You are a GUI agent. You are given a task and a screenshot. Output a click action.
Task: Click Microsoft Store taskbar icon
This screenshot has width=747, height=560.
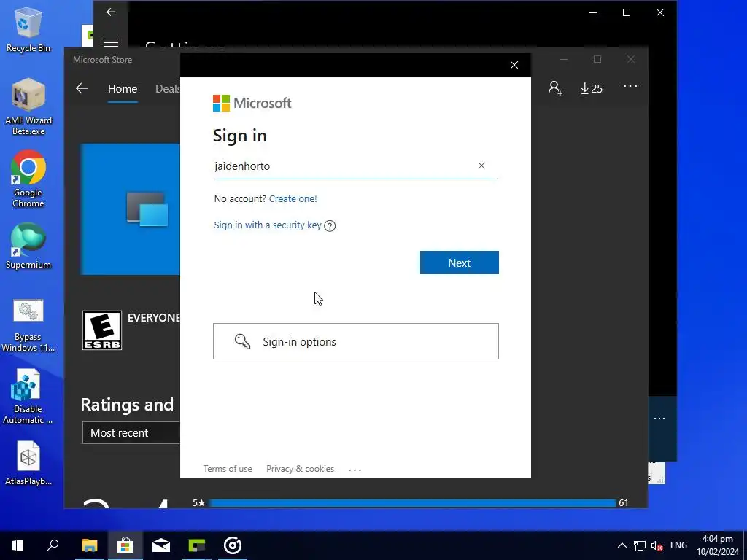tap(125, 545)
